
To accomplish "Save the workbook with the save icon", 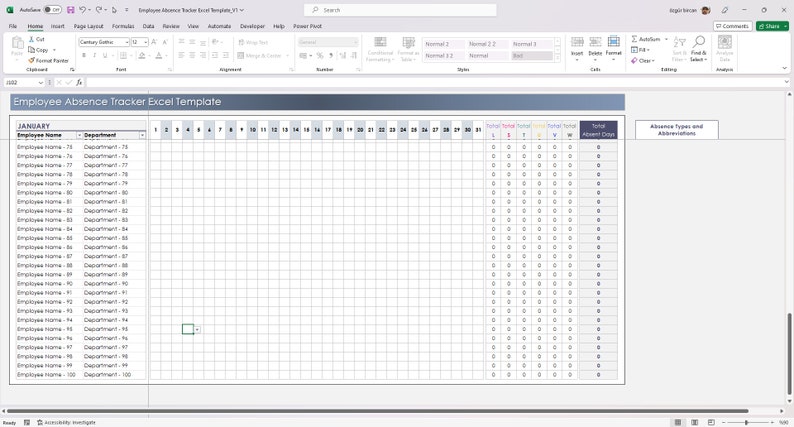I will click(70, 10).
